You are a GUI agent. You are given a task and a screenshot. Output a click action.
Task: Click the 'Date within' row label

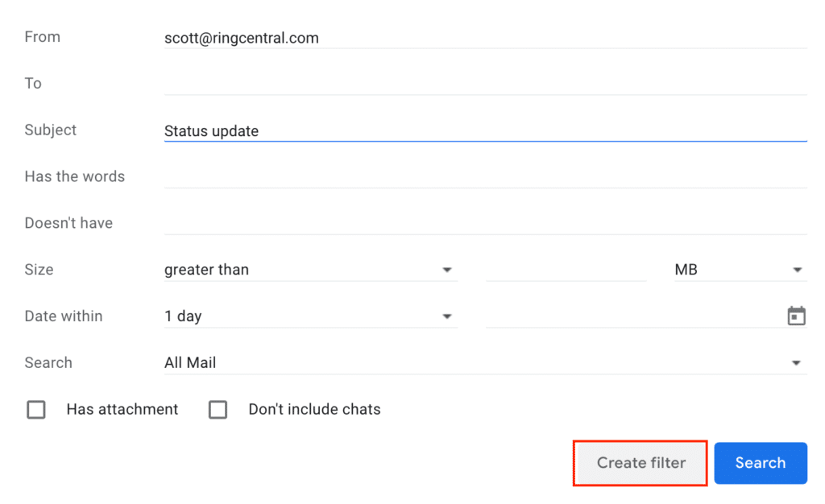[64, 316]
